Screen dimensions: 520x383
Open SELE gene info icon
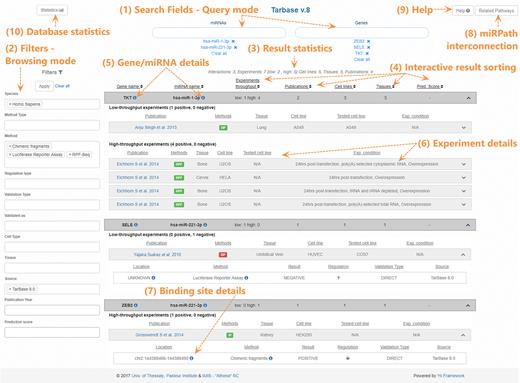tap(136, 225)
